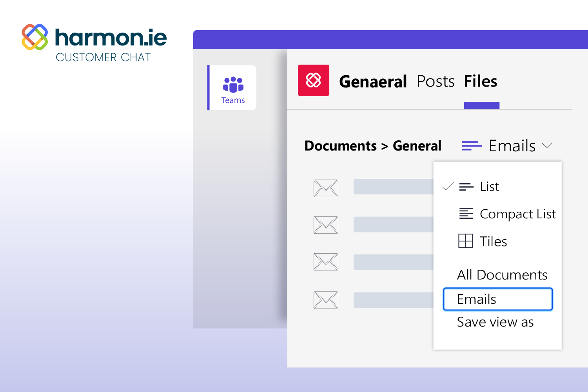The image size is (588, 392).
Task: Click the checkmark beside List
Action: pyautogui.click(x=448, y=187)
